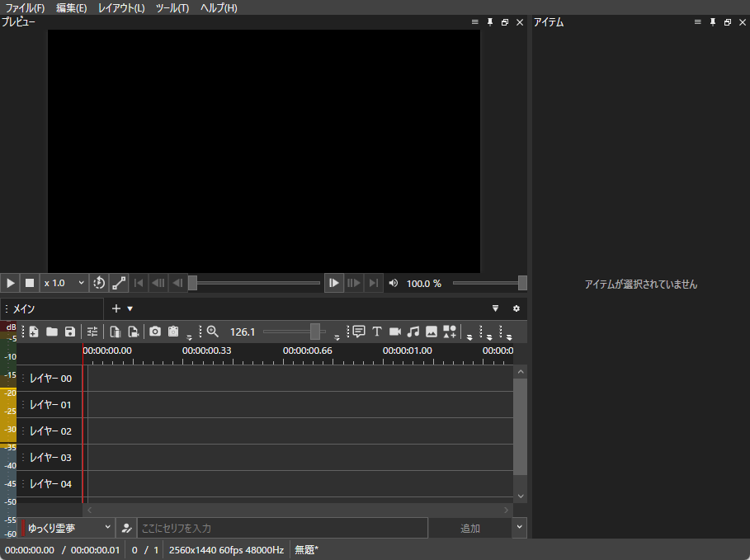
Task: Expand the dropdown arrow next to 追加
Action: (519, 528)
